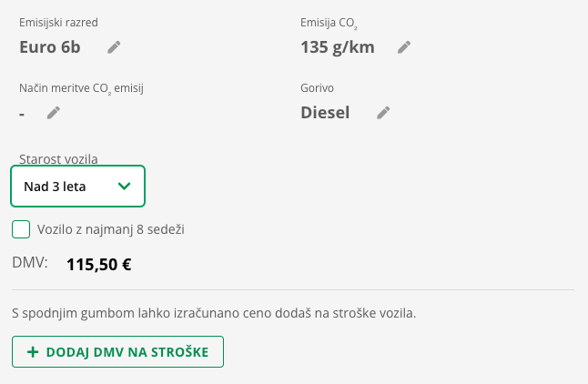Viewport: 588px width, 384px height.
Task: Click the 'Emisijski razred' label
Action: point(58,23)
